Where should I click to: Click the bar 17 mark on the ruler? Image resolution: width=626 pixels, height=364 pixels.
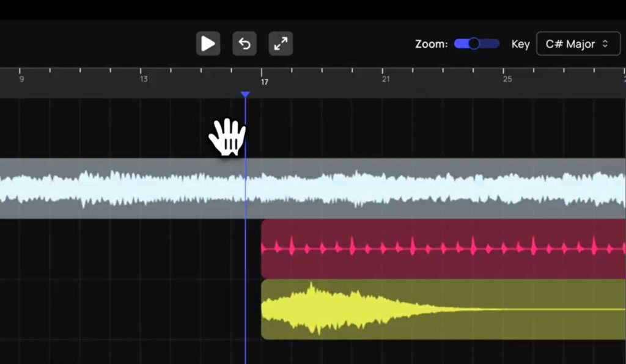click(x=264, y=82)
